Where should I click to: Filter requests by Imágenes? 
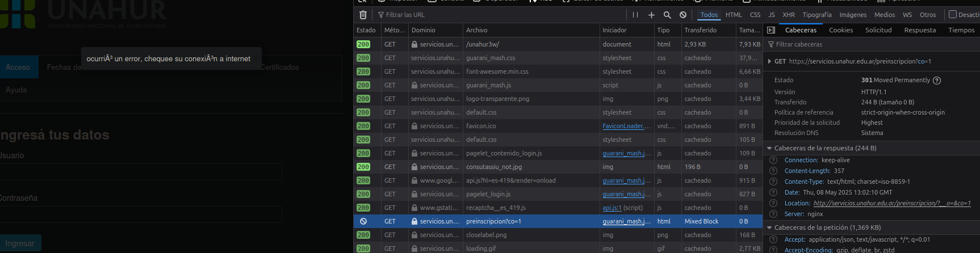point(853,15)
